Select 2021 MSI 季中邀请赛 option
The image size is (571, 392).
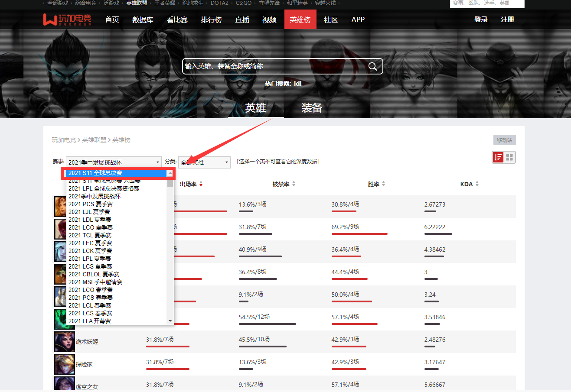click(117, 282)
